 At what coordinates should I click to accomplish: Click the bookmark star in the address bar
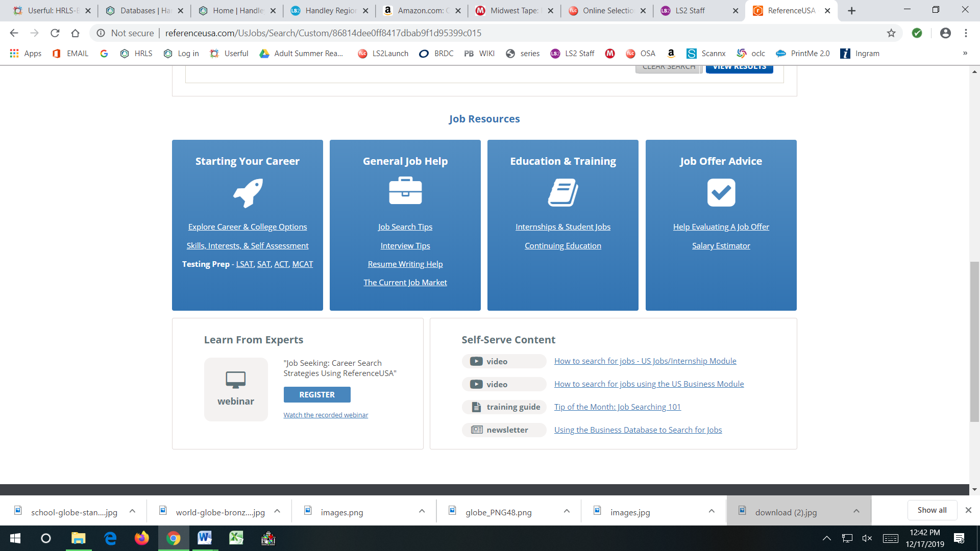(892, 33)
